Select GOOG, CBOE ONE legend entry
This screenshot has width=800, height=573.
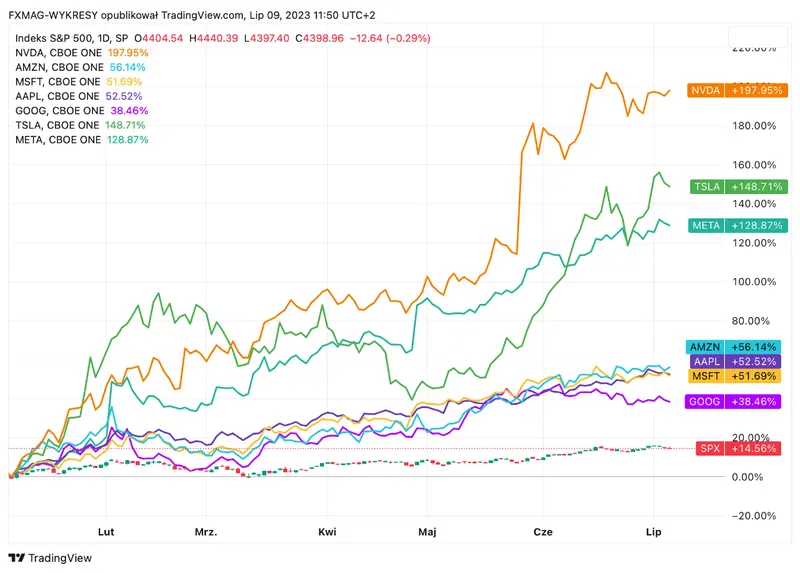(57, 111)
